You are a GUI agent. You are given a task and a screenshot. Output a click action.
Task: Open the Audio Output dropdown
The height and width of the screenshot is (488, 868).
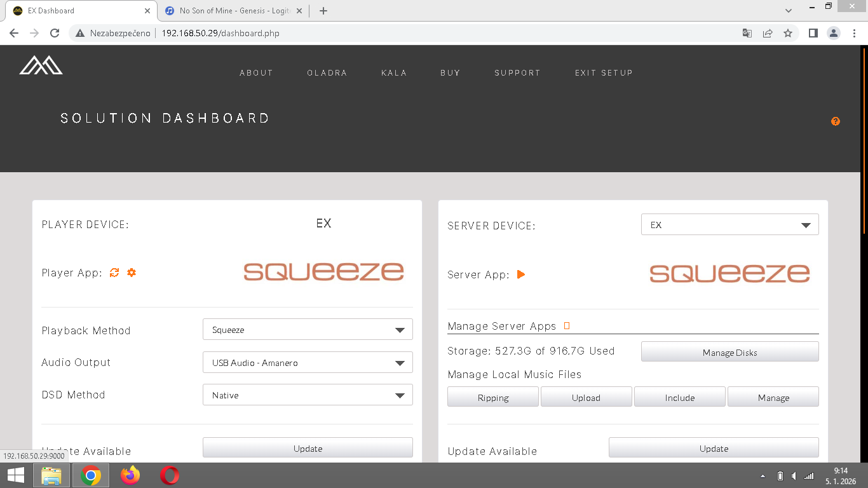[308, 363]
